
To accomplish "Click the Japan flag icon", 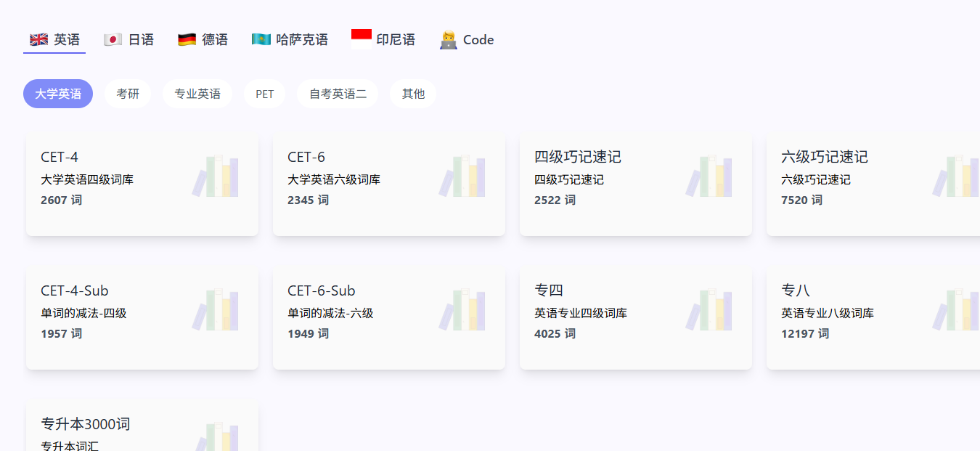I will [113, 40].
